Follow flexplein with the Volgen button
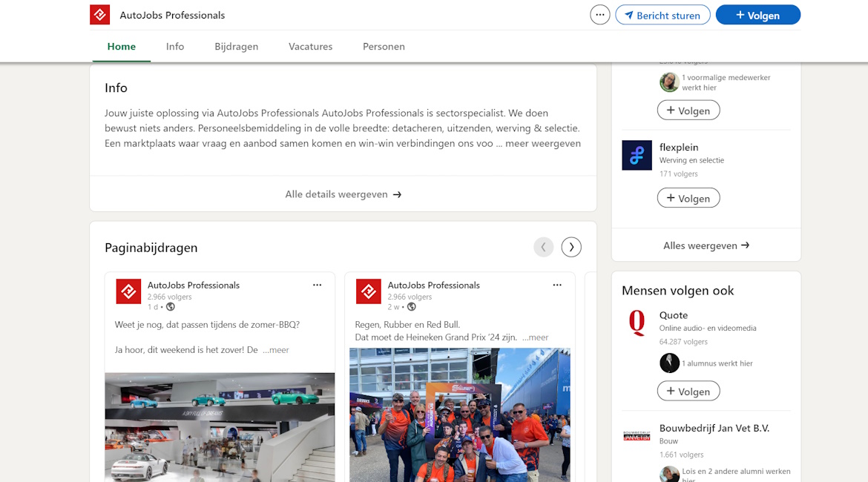868x482 pixels. (688, 198)
